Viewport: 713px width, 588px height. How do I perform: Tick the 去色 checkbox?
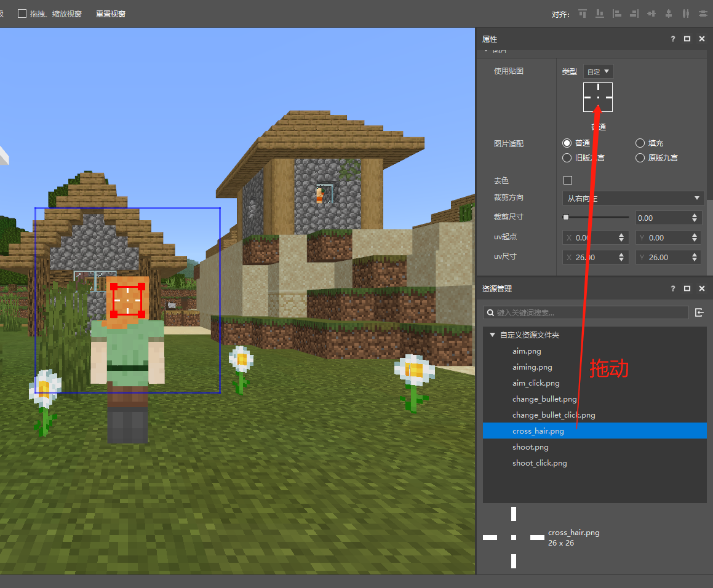click(x=567, y=181)
